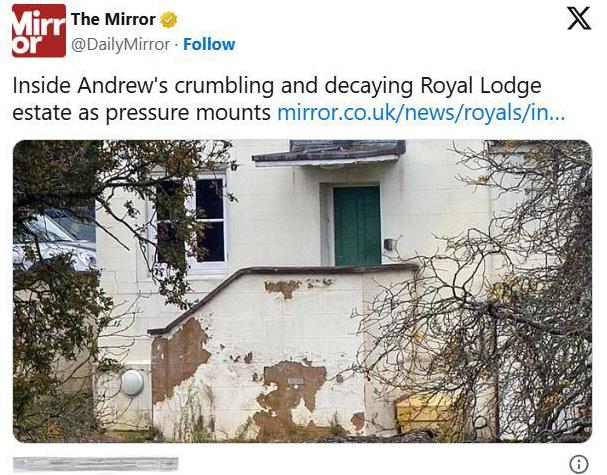Click the Mirror red profile avatar
Screen dimensions: 607x475
point(39,31)
